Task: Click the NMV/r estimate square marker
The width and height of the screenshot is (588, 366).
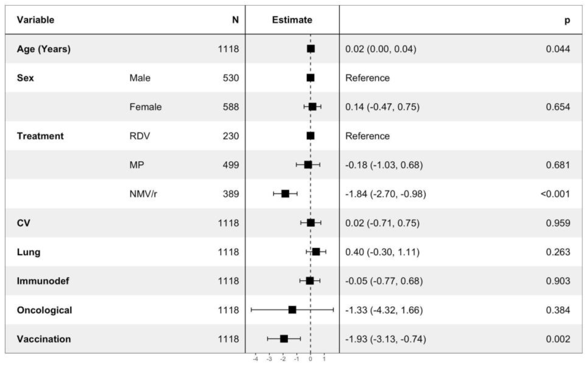Action: [x=285, y=194]
